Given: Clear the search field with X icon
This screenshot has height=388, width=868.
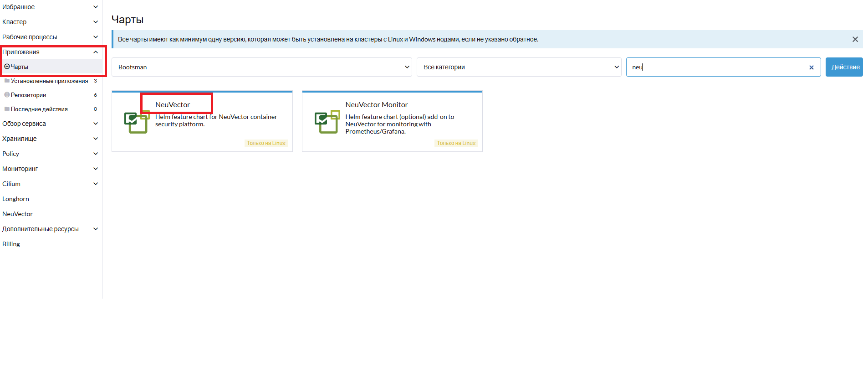Looking at the screenshot, I should click(x=811, y=67).
